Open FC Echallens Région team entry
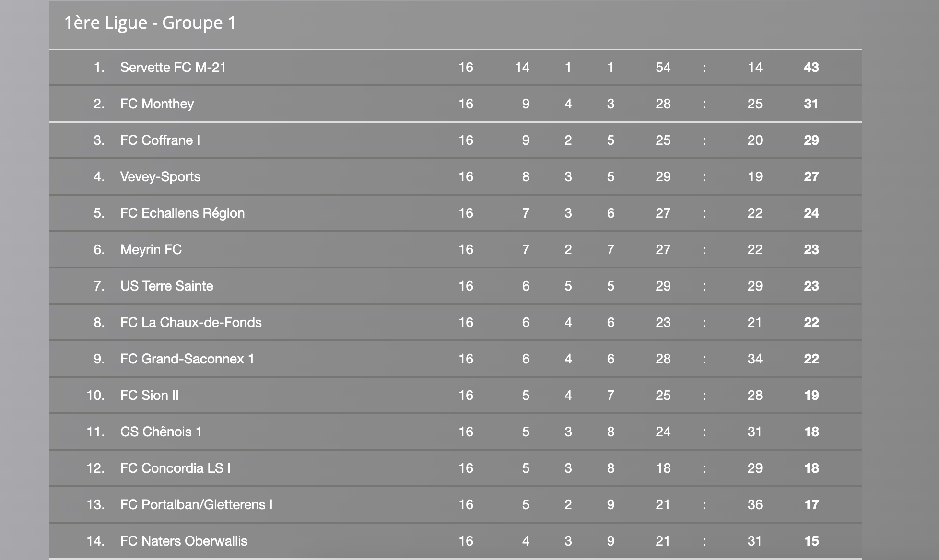Viewport: 939px width, 560px height. coord(182,213)
